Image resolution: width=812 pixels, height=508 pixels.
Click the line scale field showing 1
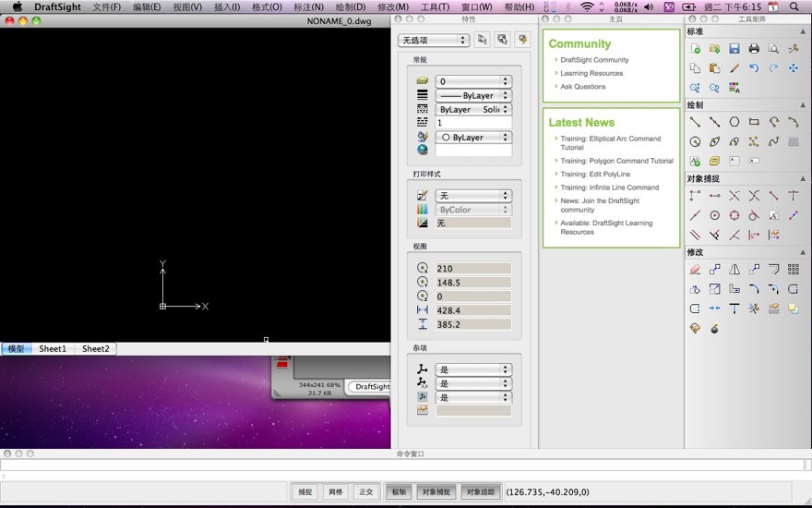pos(473,123)
